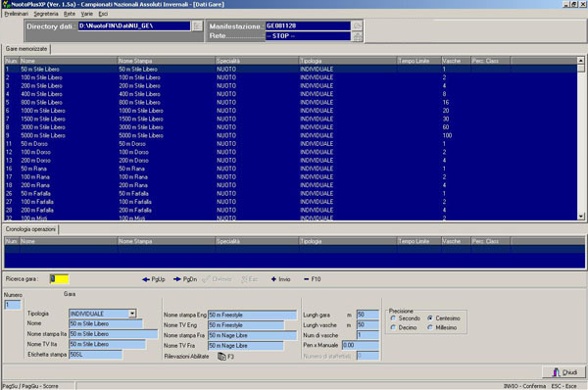
Task: Click the Manifestazione field GE081128
Action: click(308, 25)
